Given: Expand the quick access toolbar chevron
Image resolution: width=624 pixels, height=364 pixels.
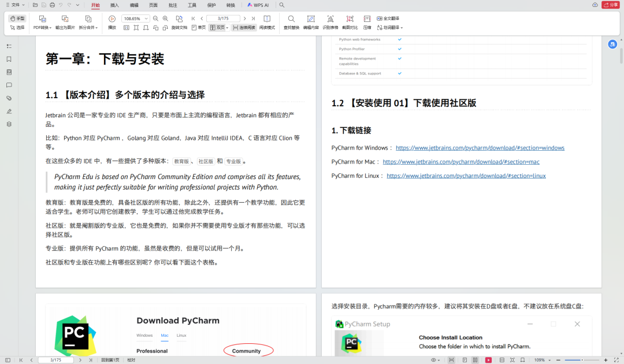Looking at the screenshot, I should 77,5.
